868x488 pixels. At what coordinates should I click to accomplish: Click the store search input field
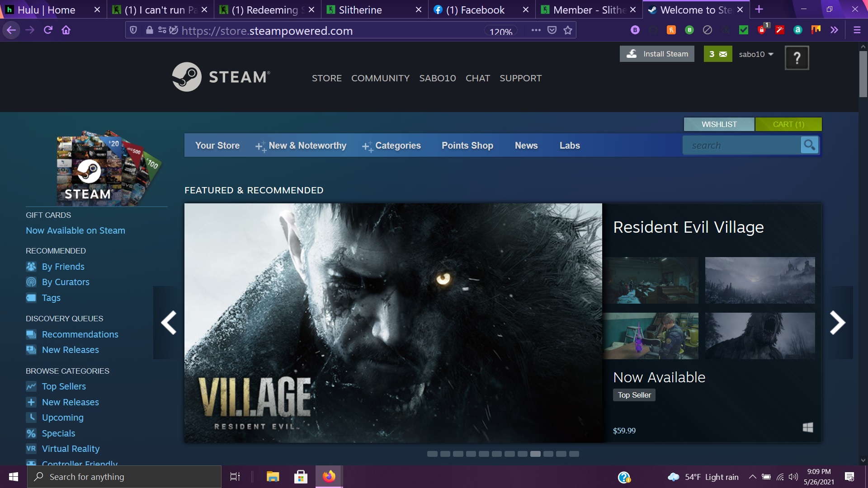(741, 145)
